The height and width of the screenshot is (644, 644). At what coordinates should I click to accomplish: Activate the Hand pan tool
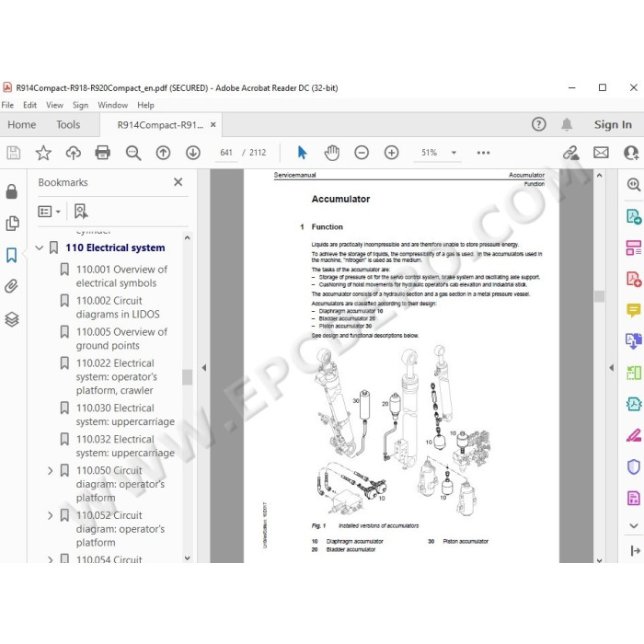[332, 153]
